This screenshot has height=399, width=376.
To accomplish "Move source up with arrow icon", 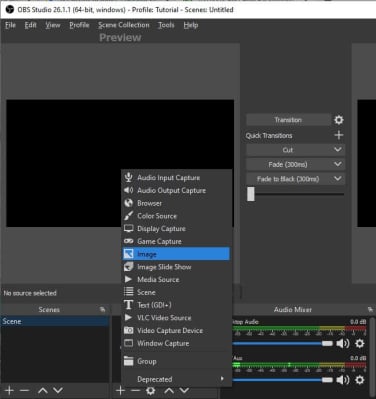I will pyautogui.click(x=169, y=390).
